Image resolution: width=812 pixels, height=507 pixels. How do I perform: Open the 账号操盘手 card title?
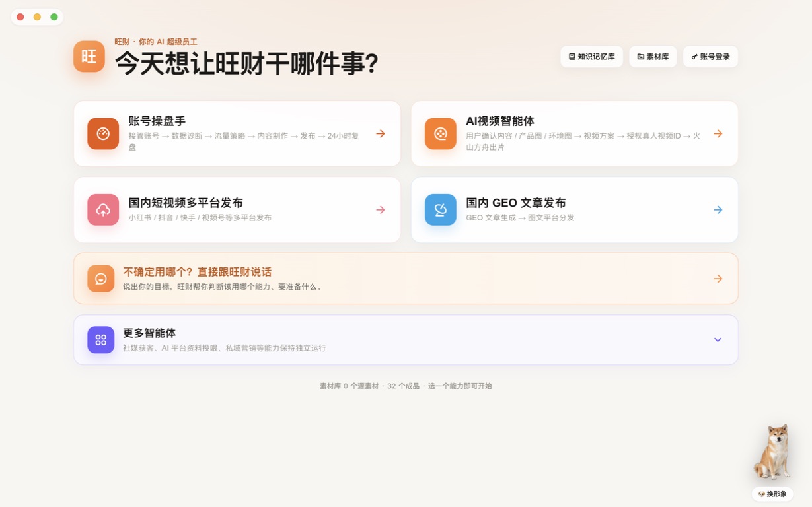(x=157, y=121)
